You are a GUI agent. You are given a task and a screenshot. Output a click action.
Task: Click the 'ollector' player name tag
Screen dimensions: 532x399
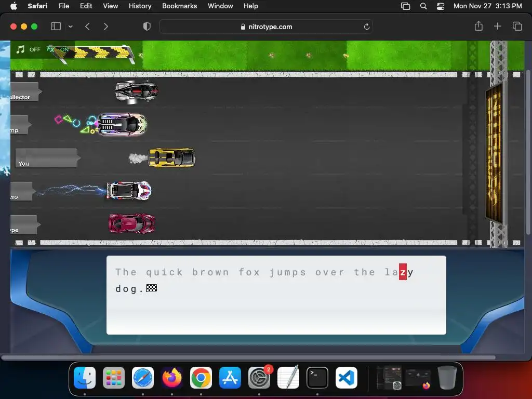click(25, 91)
